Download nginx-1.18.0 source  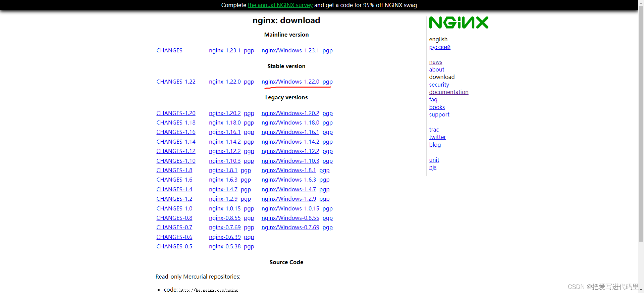(225, 123)
